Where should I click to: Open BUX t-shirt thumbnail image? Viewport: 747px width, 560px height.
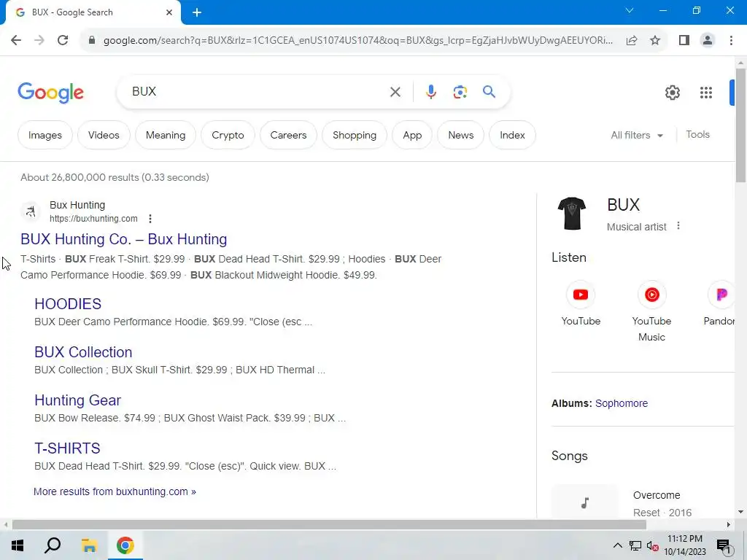click(572, 214)
